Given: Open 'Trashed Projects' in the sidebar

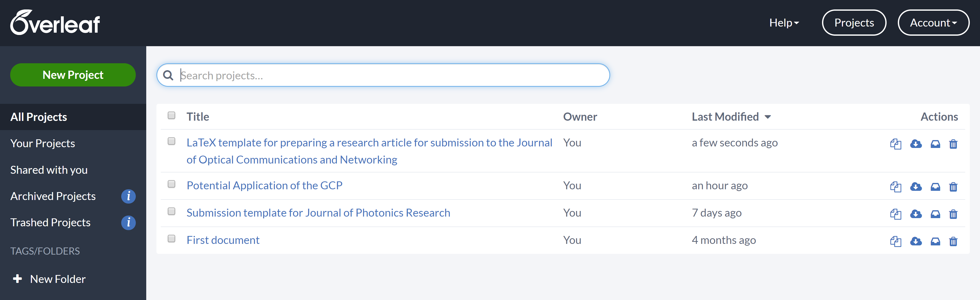Looking at the screenshot, I should (51, 222).
